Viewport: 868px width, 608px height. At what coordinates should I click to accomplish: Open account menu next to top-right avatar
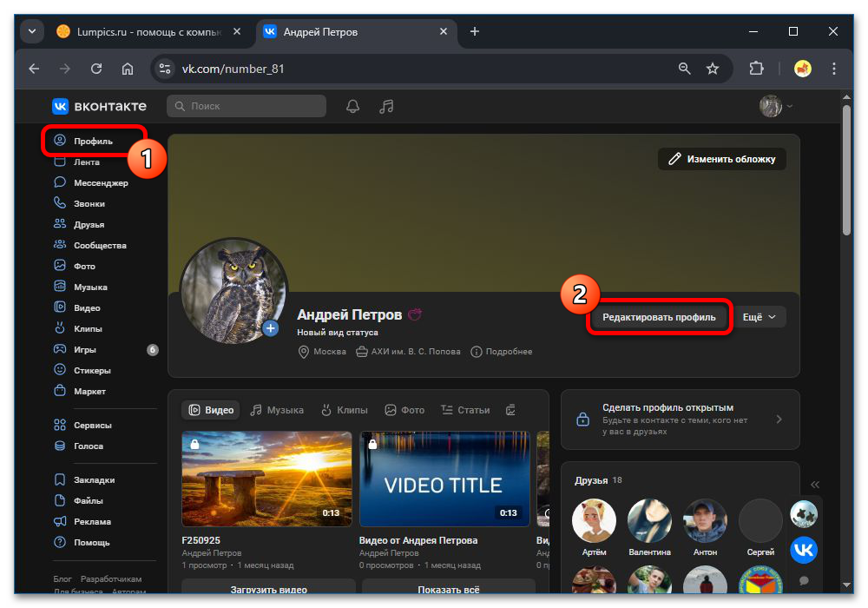pos(790,106)
